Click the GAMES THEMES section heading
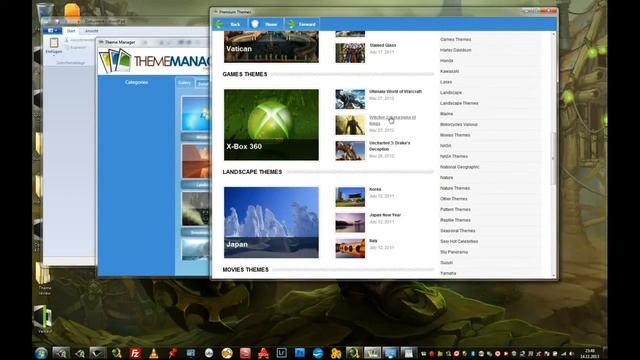This screenshot has width=640, height=360. click(x=245, y=74)
